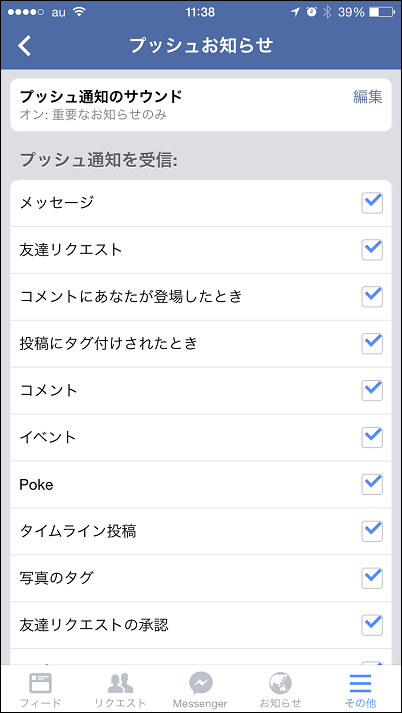
Task: Tap 編集 to edit notification sound
Action: (368, 97)
